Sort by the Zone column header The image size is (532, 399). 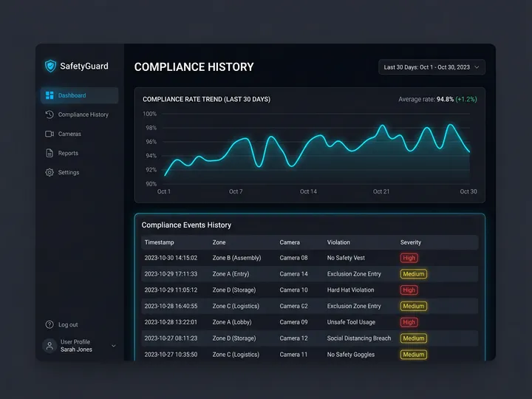pos(219,242)
